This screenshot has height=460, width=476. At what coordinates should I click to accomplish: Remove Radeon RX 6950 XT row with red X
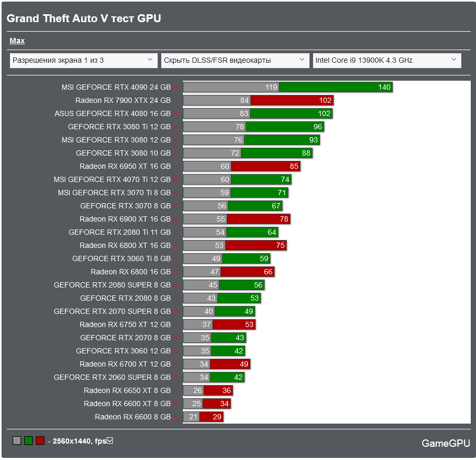click(176, 167)
